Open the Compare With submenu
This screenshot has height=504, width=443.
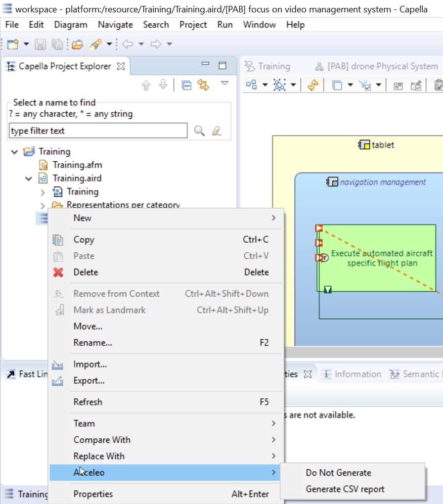click(166, 440)
